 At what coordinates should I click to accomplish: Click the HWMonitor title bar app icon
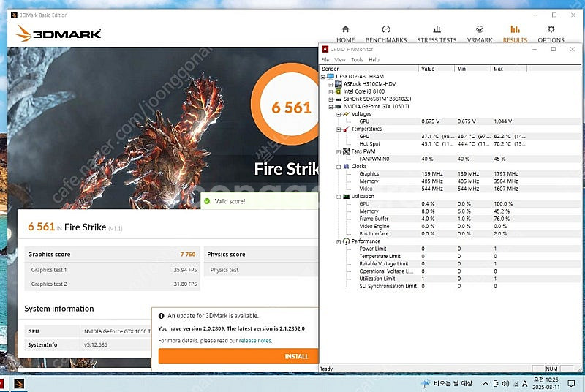click(325, 49)
